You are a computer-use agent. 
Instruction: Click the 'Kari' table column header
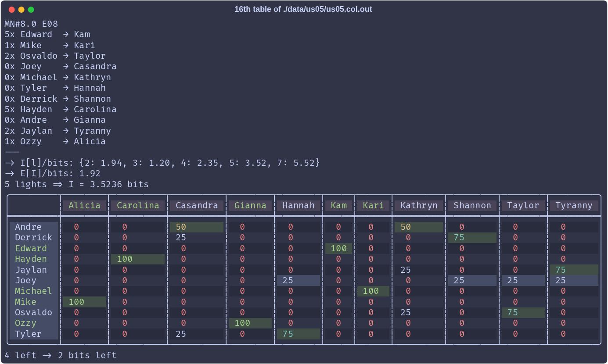click(373, 205)
